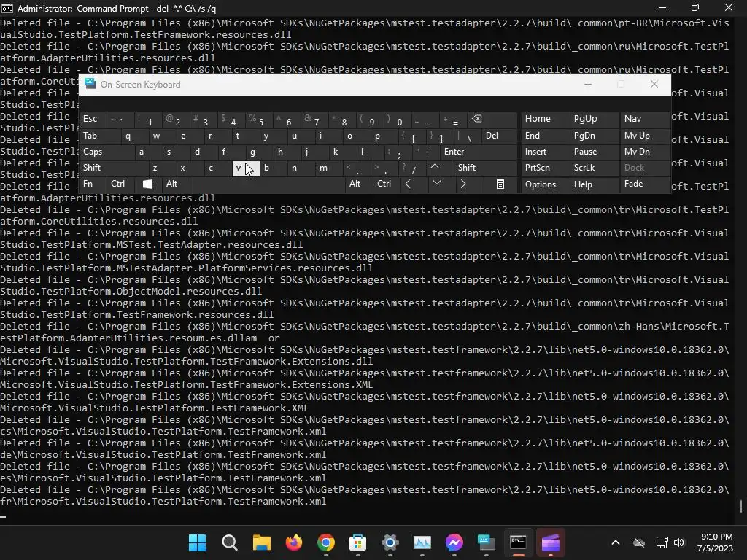Launch Firefox from taskbar
The height and width of the screenshot is (560, 747).
pyautogui.click(x=294, y=542)
